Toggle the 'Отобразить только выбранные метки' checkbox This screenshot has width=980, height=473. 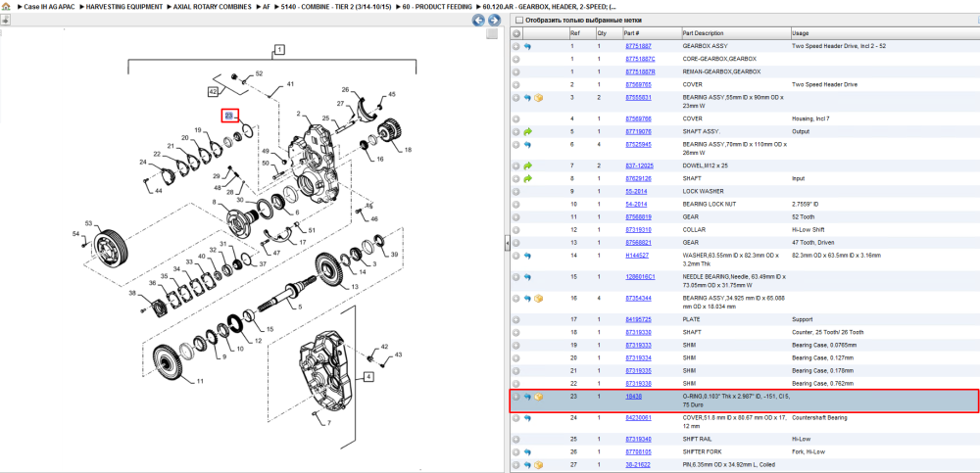tap(518, 20)
